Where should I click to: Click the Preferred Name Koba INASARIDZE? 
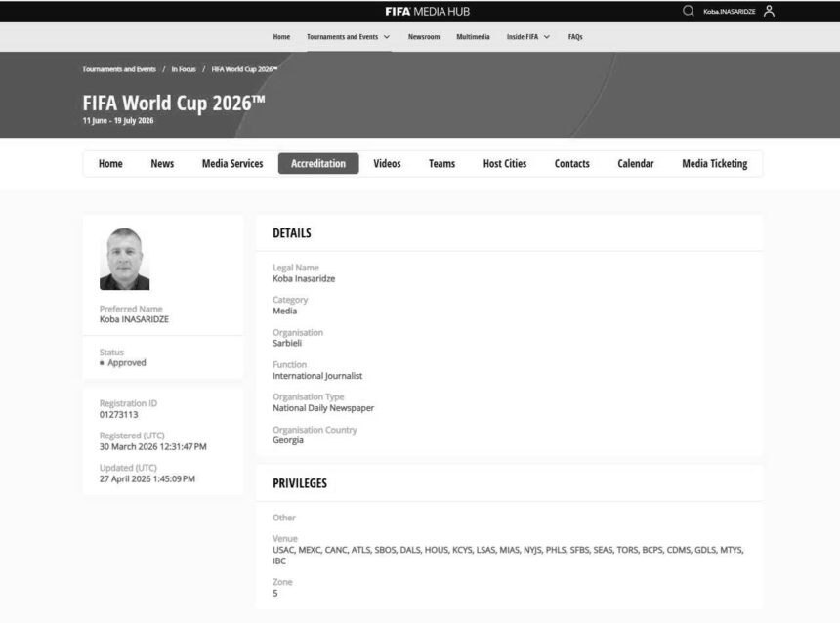click(134, 319)
